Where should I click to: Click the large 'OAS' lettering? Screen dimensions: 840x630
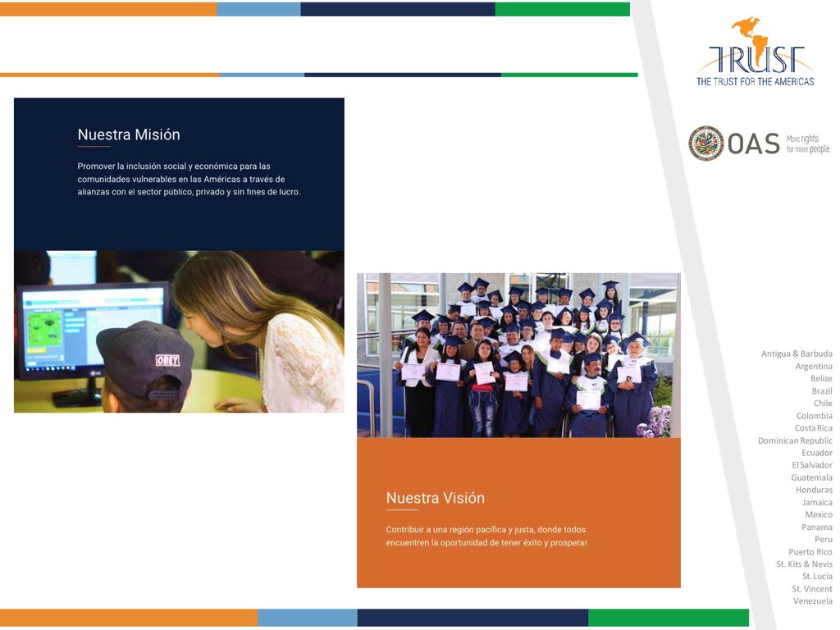753,144
